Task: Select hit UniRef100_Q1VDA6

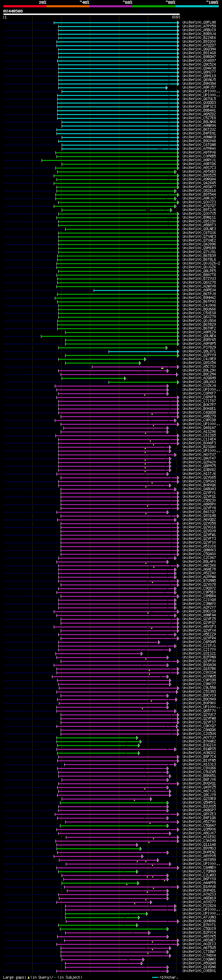Action: pos(199,967)
